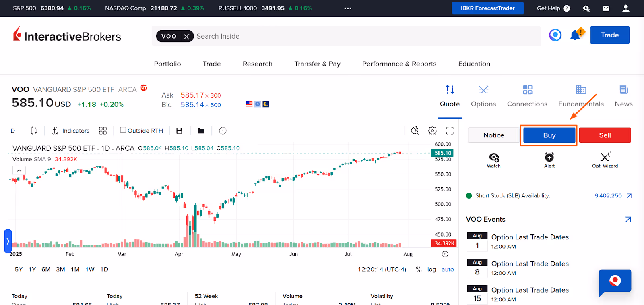Open Performance & Reports menu

coord(399,64)
